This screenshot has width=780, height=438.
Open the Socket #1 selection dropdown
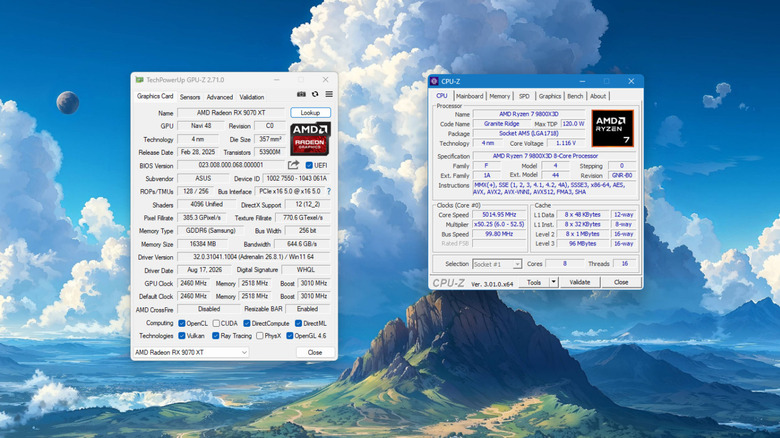(x=496, y=264)
